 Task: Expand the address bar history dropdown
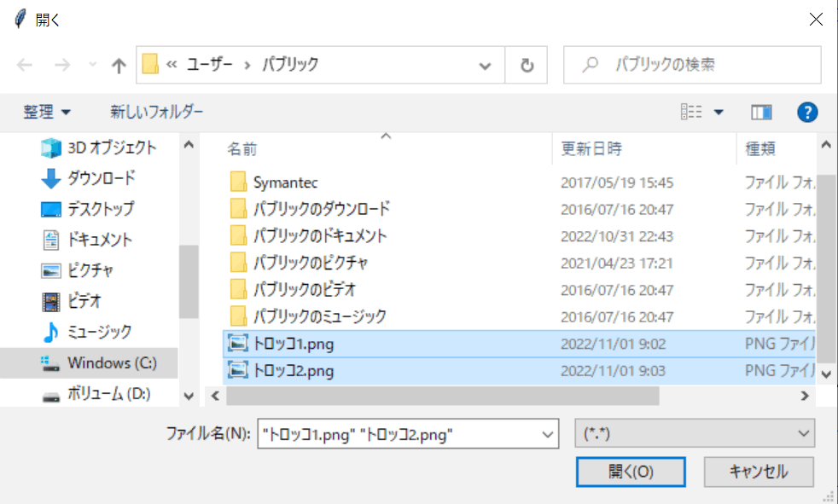pos(486,66)
